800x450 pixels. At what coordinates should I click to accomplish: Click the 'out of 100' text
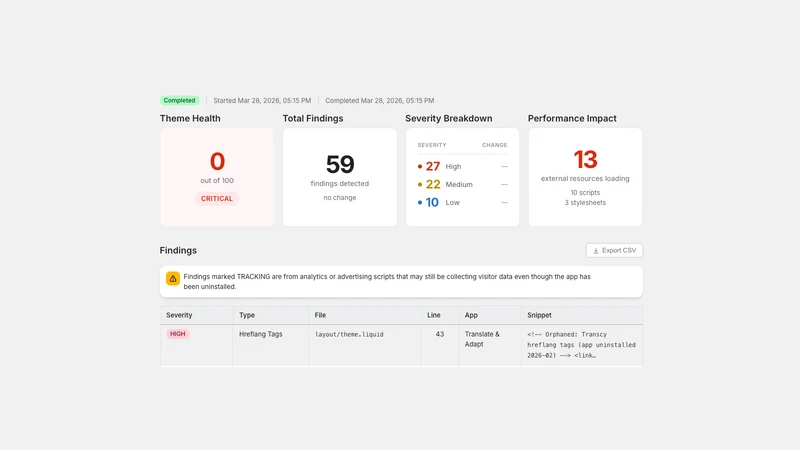(217, 181)
